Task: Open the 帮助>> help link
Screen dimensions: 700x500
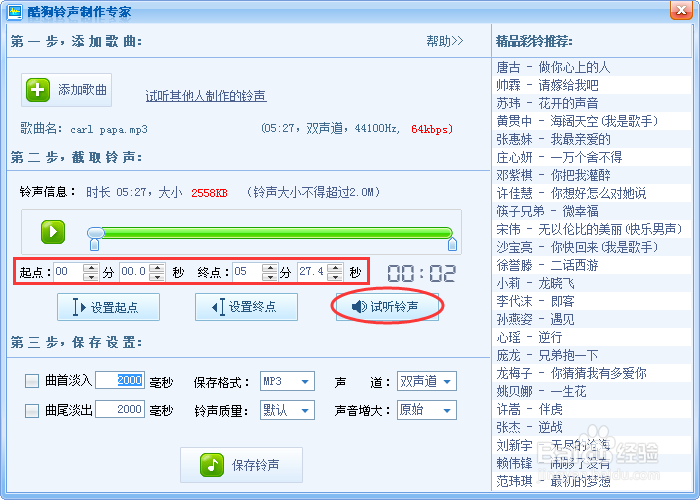Action: (x=445, y=42)
